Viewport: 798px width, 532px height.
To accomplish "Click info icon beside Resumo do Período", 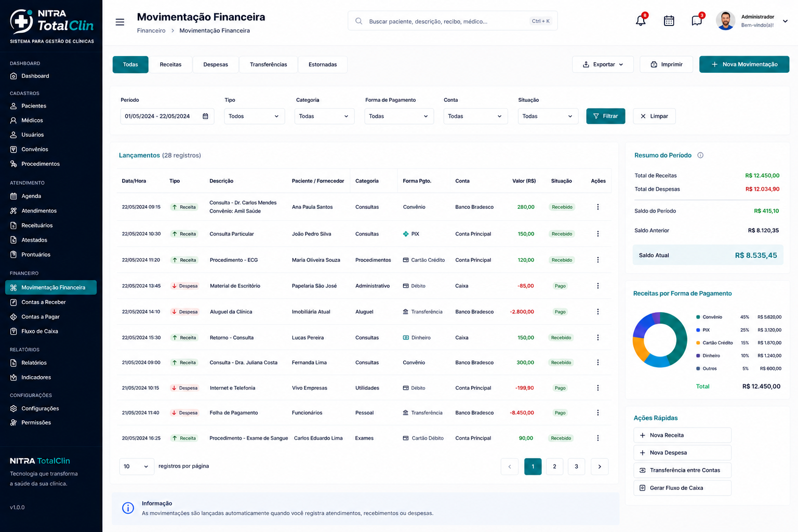I will click(x=700, y=155).
